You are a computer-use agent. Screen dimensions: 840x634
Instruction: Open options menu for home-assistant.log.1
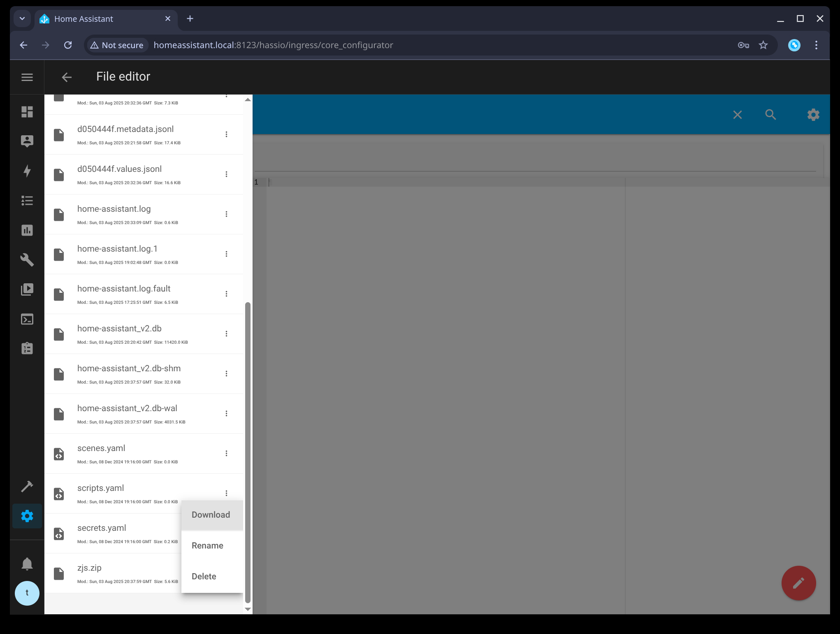pyautogui.click(x=226, y=254)
